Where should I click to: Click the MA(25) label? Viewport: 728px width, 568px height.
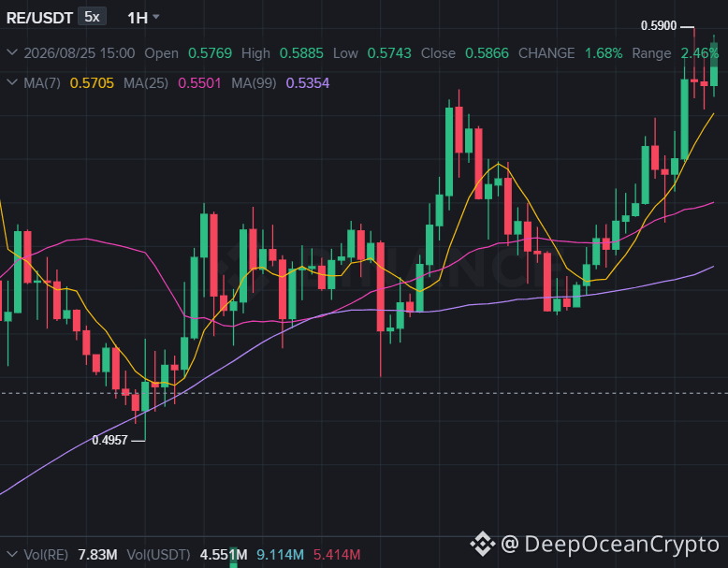click(x=146, y=83)
